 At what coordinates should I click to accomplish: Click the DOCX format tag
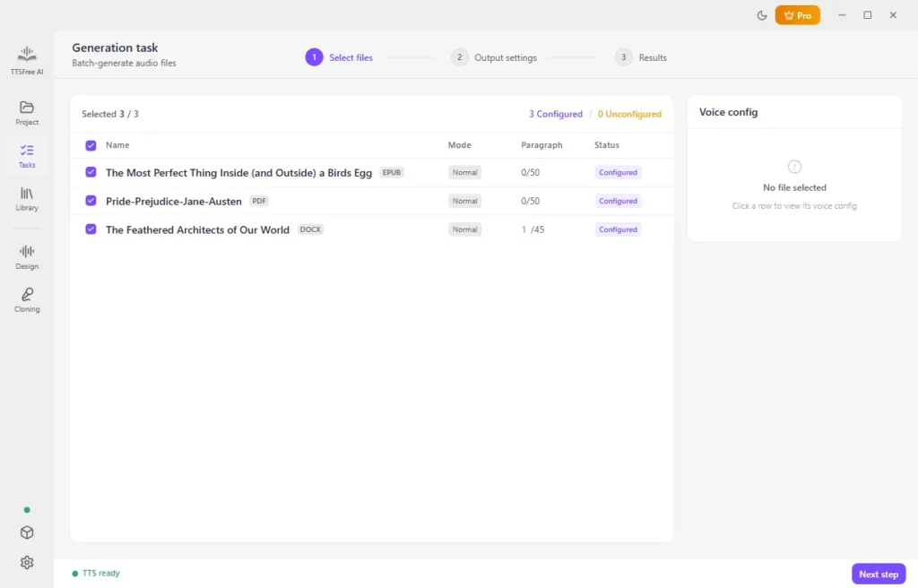tap(310, 229)
